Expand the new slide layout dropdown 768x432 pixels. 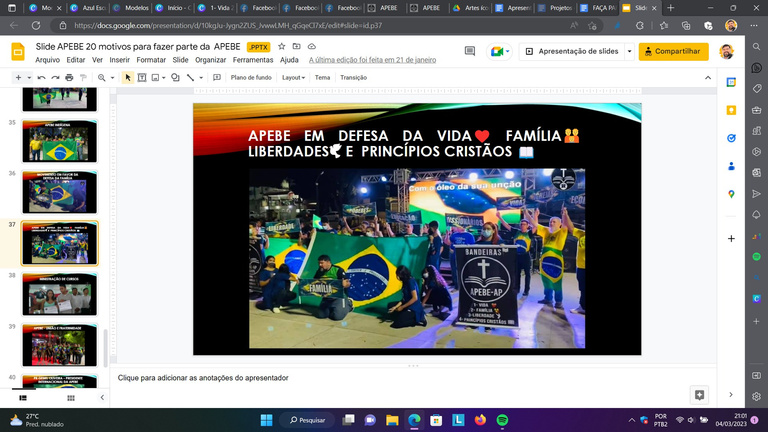[x=29, y=77]
